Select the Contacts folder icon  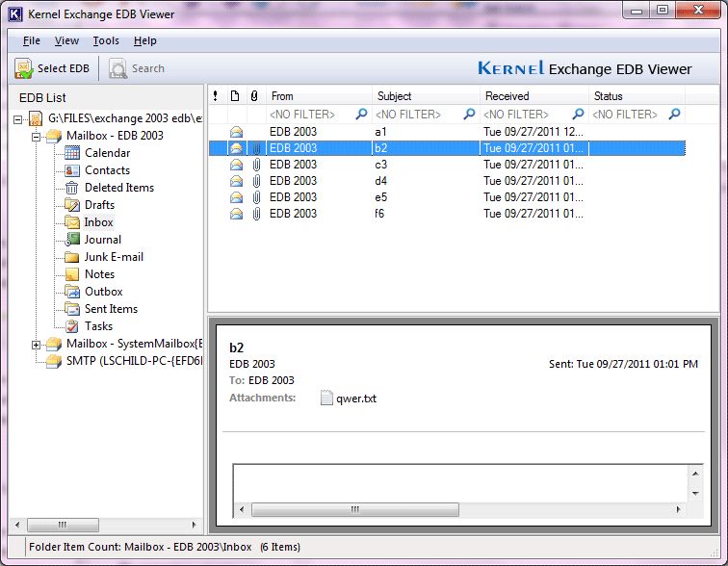click(x=72, y=170)
